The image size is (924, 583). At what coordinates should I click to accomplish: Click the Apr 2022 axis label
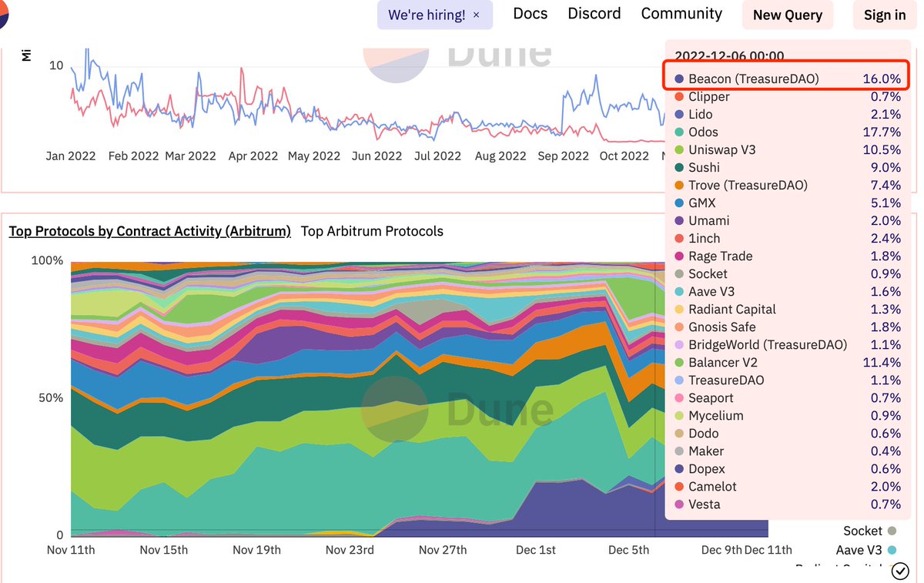click(x=253, y=156)
